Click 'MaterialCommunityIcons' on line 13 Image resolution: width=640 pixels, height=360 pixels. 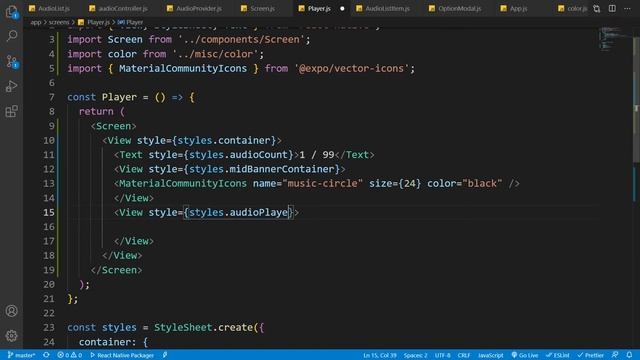coord(183,184)
